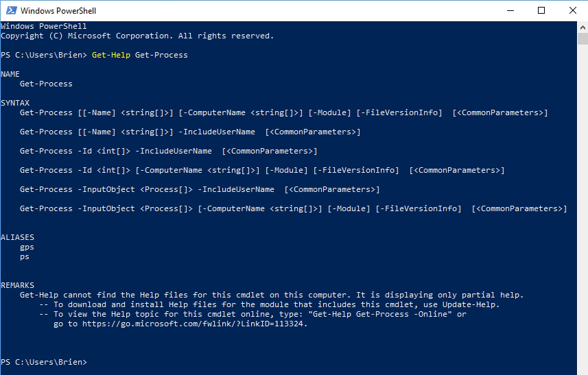Viewport: 588px width, 375px height.
Task: Click the vertical scrollbar thumb
Action: click(583, 39)
